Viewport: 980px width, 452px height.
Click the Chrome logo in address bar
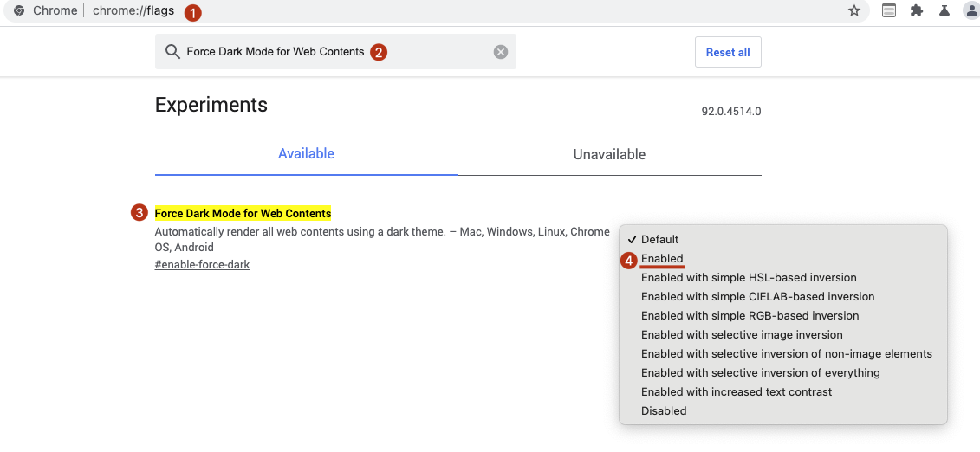click(x=19, y=10)
